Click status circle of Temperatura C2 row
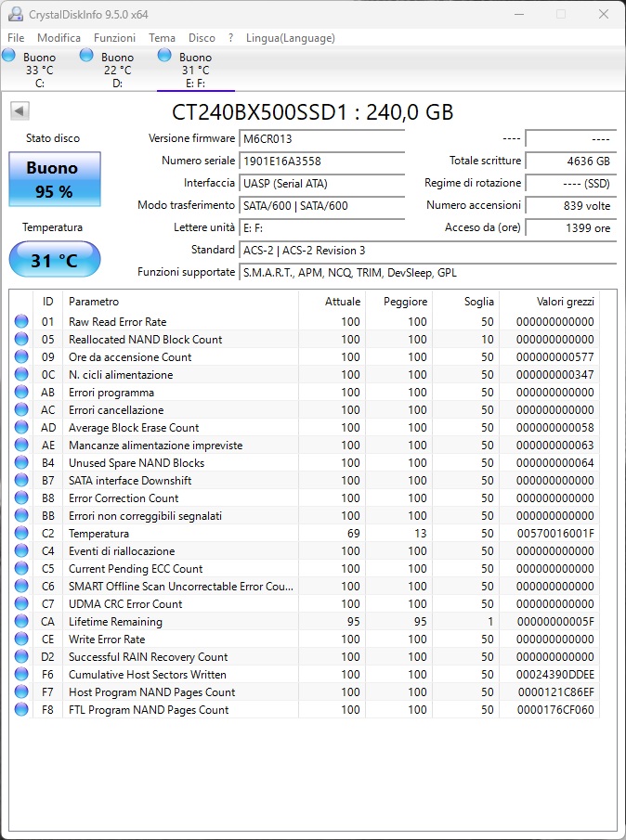Viewport: 626px width, 840px height. 21,534
